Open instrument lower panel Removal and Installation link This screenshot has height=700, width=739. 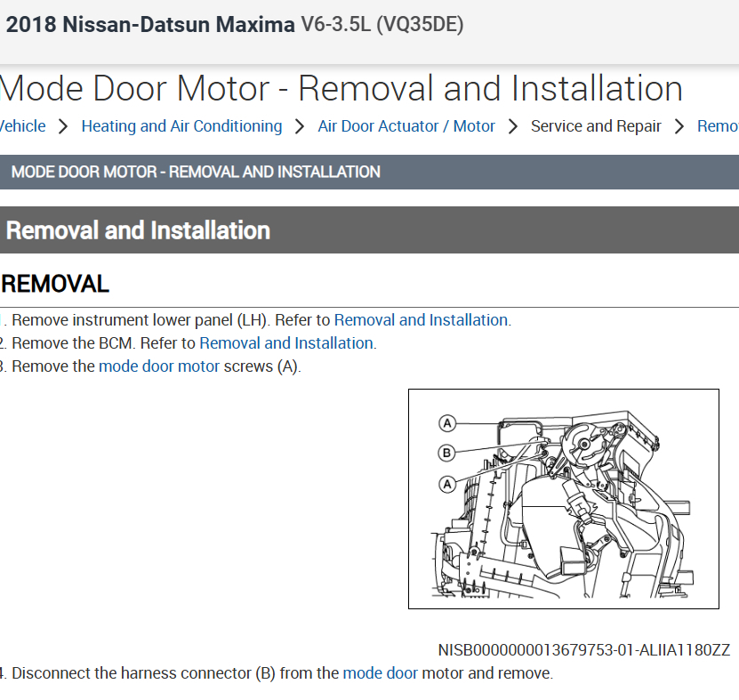[421, 320]
